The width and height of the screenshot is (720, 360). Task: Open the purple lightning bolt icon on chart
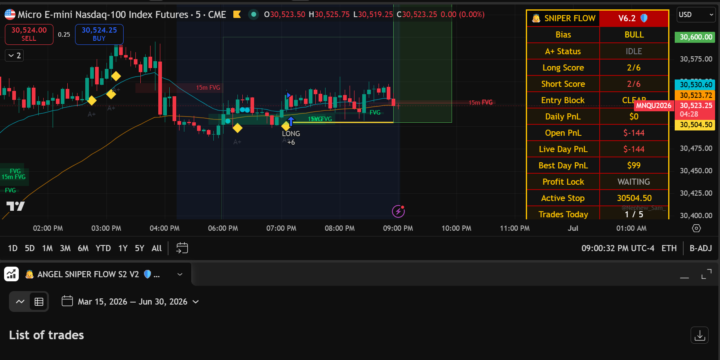pos(398,211)
